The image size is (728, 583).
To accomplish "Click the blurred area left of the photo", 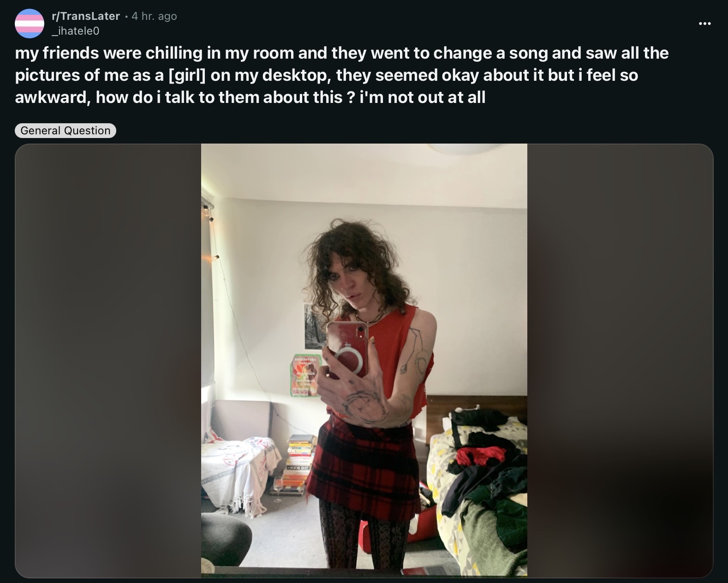I will tap(108, 360).
